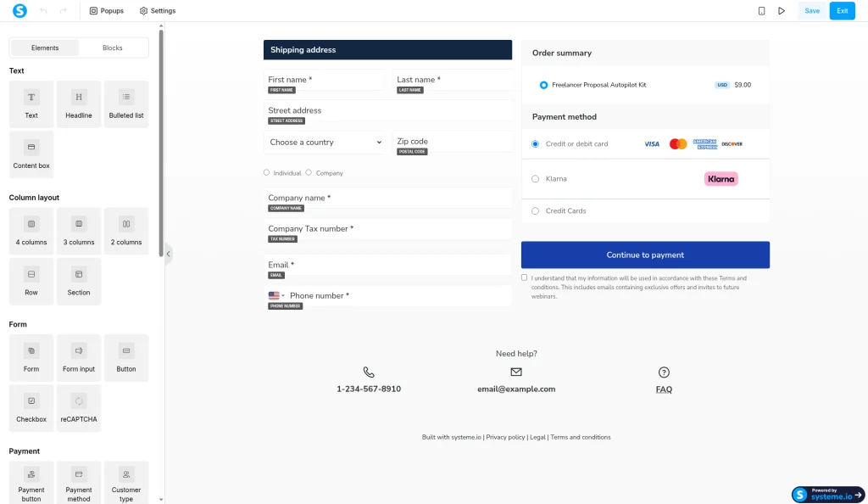Select the Checkbox element
Image resolution: width=868 pixels, height=504 pixels.
tap(31, 408)
